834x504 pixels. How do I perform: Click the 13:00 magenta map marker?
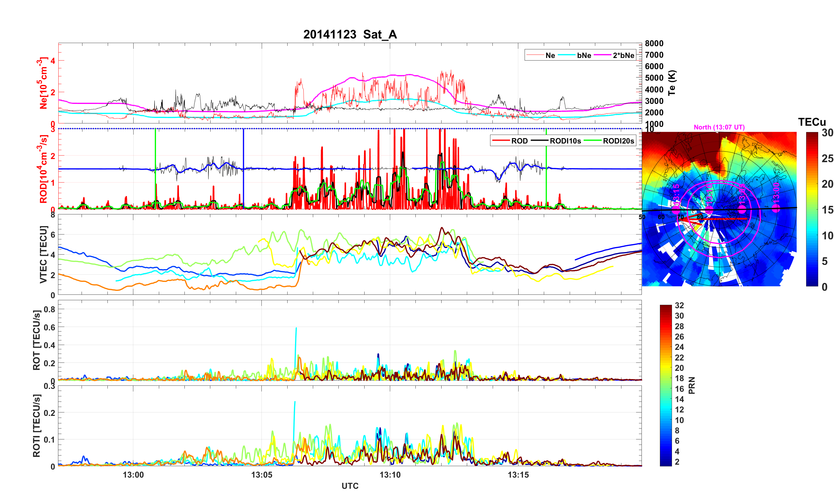pos(776,209)
